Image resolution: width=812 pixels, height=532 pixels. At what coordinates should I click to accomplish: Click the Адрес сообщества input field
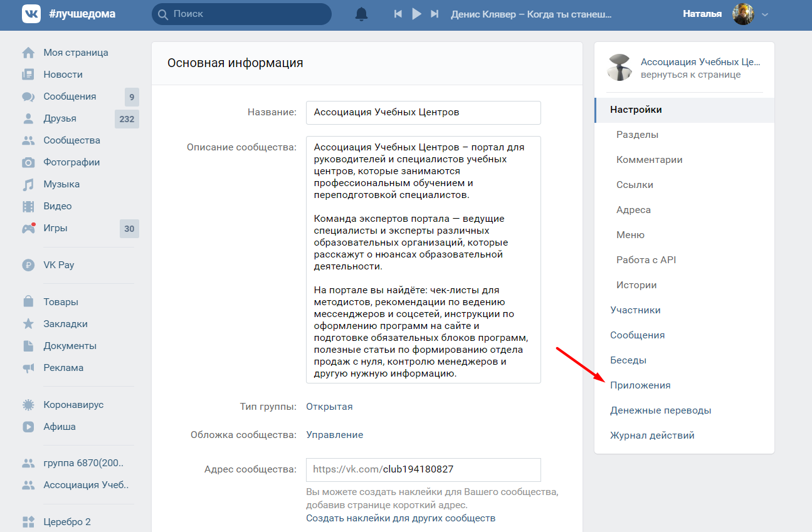coord(423,469)
